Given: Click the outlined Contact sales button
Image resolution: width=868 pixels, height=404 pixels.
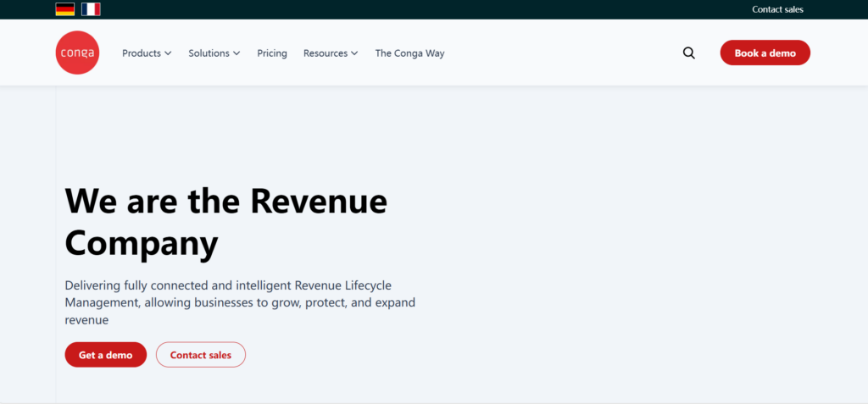Looking at the screenshot, I should click(201, 355).
